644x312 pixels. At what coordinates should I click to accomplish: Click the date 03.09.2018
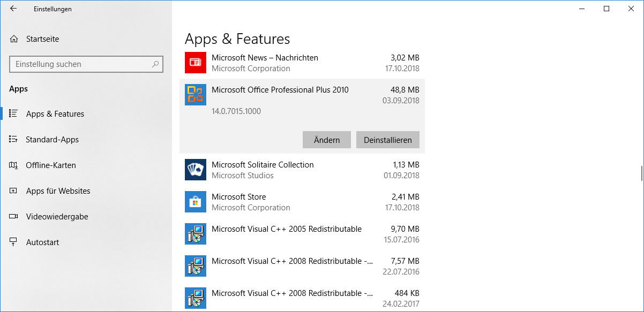(401, 101)
